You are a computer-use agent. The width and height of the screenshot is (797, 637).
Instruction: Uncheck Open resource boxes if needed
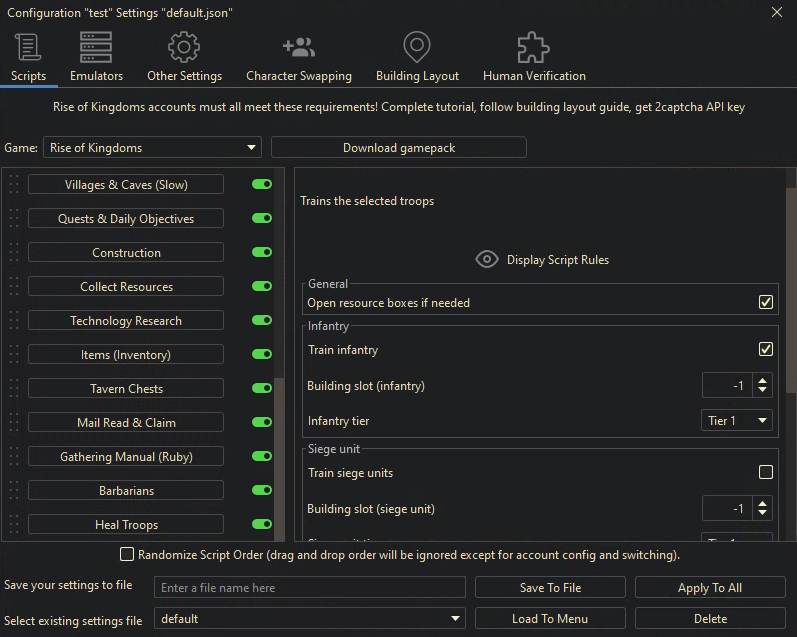pos(766,302)
